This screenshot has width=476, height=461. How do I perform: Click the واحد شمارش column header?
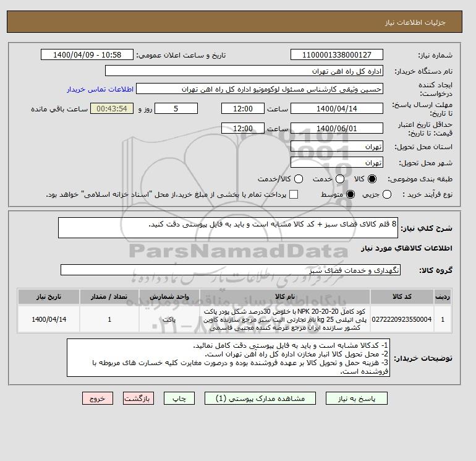[169, 296]
